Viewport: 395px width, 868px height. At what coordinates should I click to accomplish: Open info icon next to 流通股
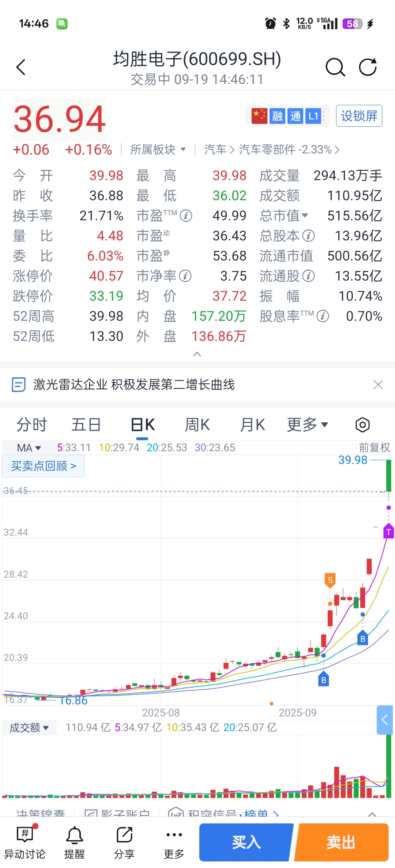tap(308, 276)
